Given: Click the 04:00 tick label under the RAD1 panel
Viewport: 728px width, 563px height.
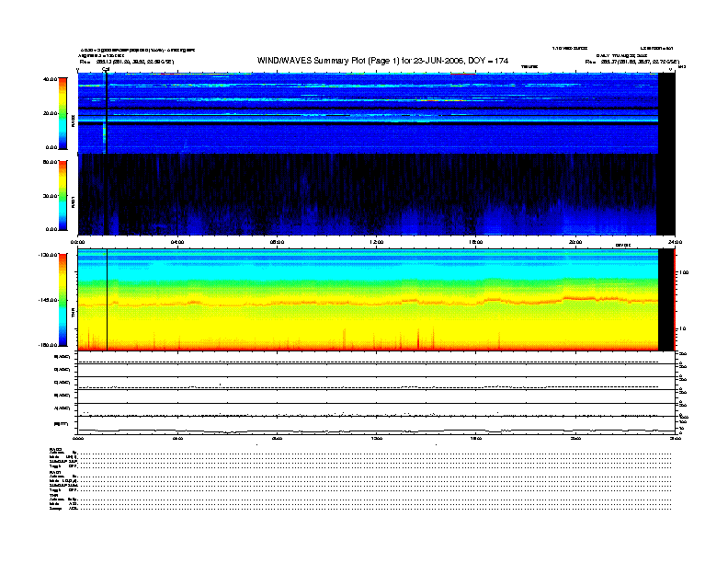Looking at the screenshot, I should pos(177,242).
